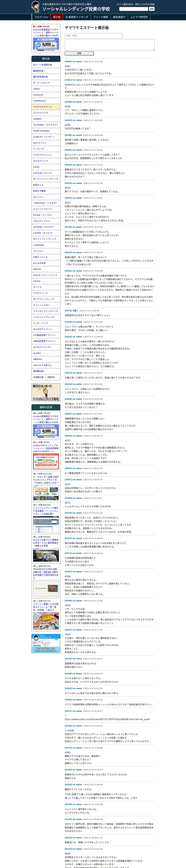Select the highlighted ヤマワケエステート sidebar item
This screenshot has width=186, height=868.
[46, 107]
